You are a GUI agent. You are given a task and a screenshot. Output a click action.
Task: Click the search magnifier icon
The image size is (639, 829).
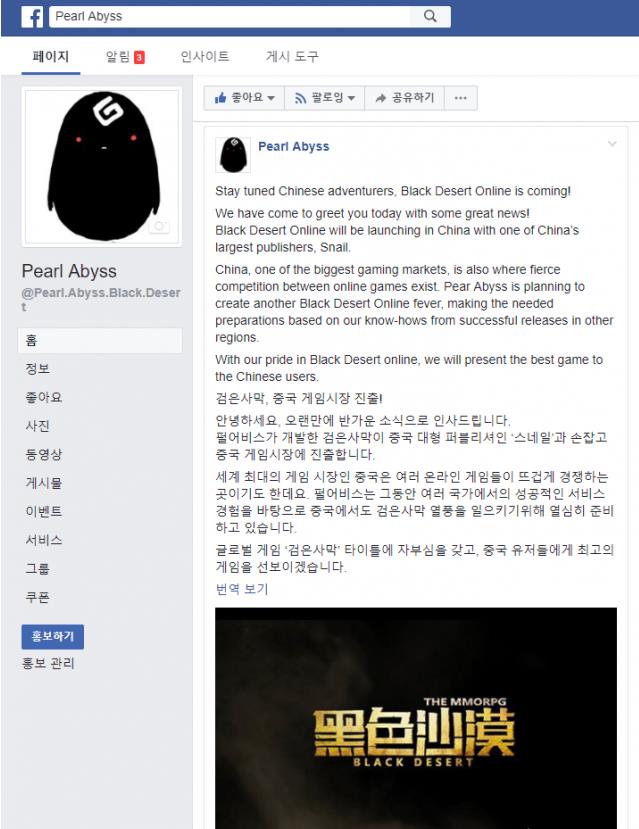tap(431, 16)
